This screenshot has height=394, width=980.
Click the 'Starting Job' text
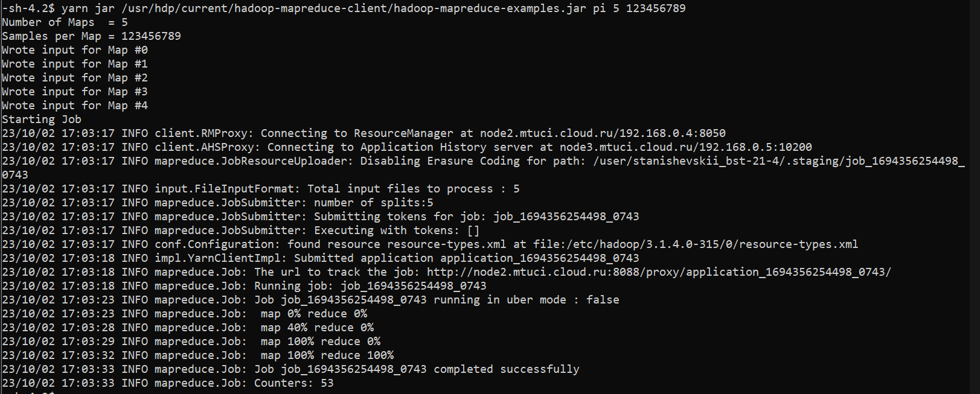tap(42, 119)
